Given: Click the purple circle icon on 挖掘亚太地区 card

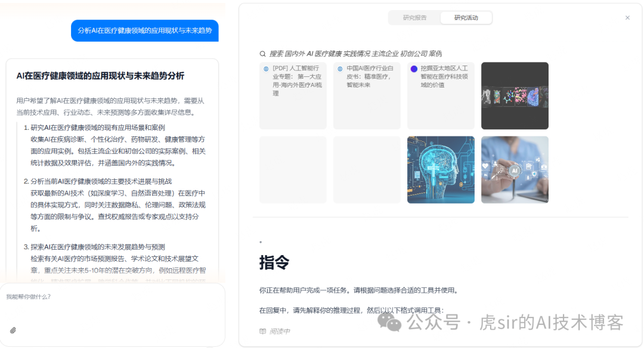Looking at the screenshot, I should (x=414, y=69).
